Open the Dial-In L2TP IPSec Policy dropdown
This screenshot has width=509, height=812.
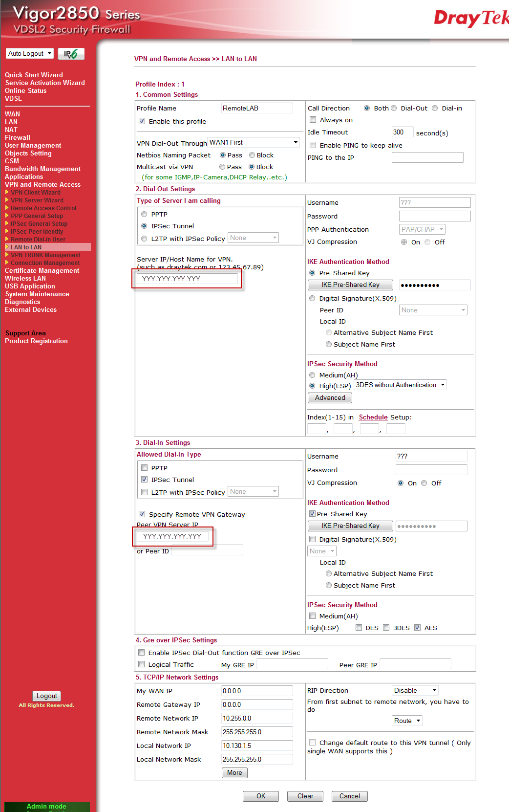pyautogui.click(x=254, y=491)
